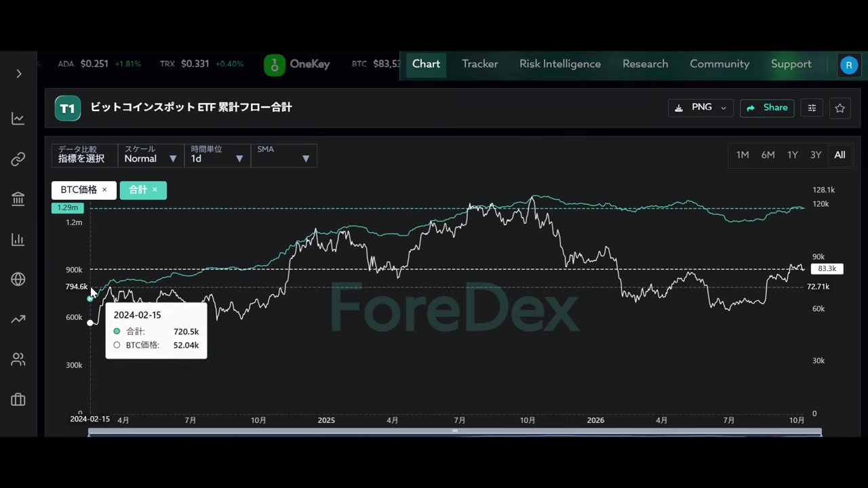Switch to the Chart tab
Viewport: 868px width, 488px height.
(x=427, y=64)
